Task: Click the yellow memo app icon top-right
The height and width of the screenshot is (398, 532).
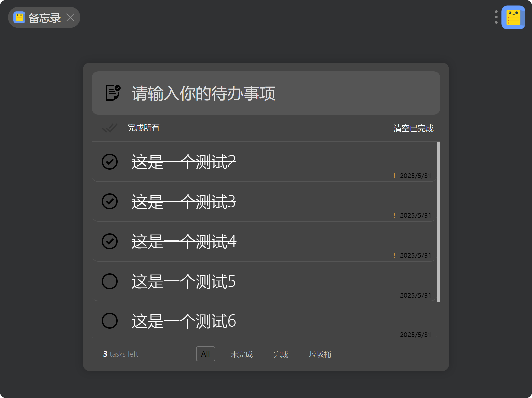Action: tap(513, 18)
